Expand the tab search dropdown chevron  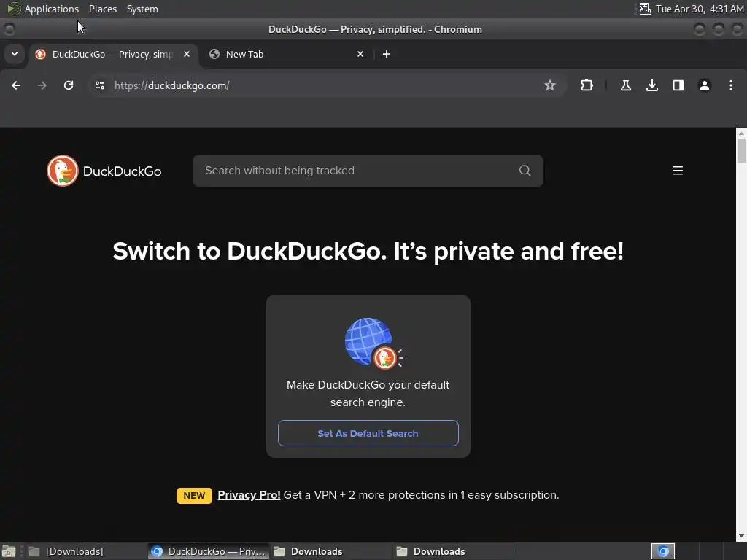[15, 54]
